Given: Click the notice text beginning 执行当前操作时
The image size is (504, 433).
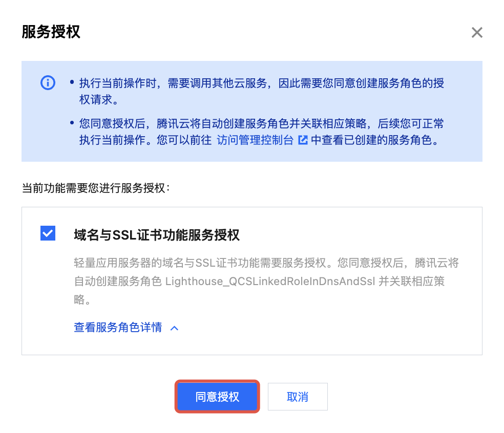Looking at the screenshot, I should (x=262, y=91).
